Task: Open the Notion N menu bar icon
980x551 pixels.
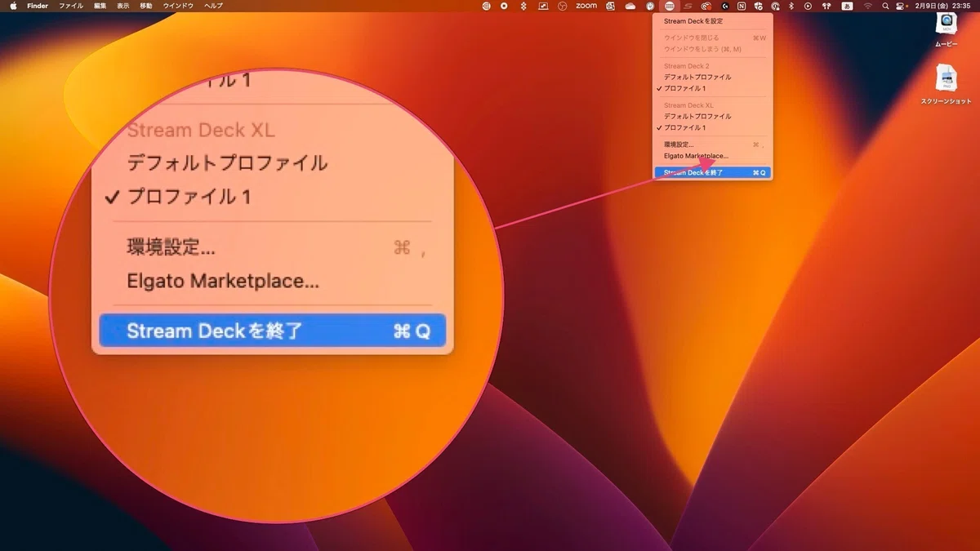Action: 742,6
